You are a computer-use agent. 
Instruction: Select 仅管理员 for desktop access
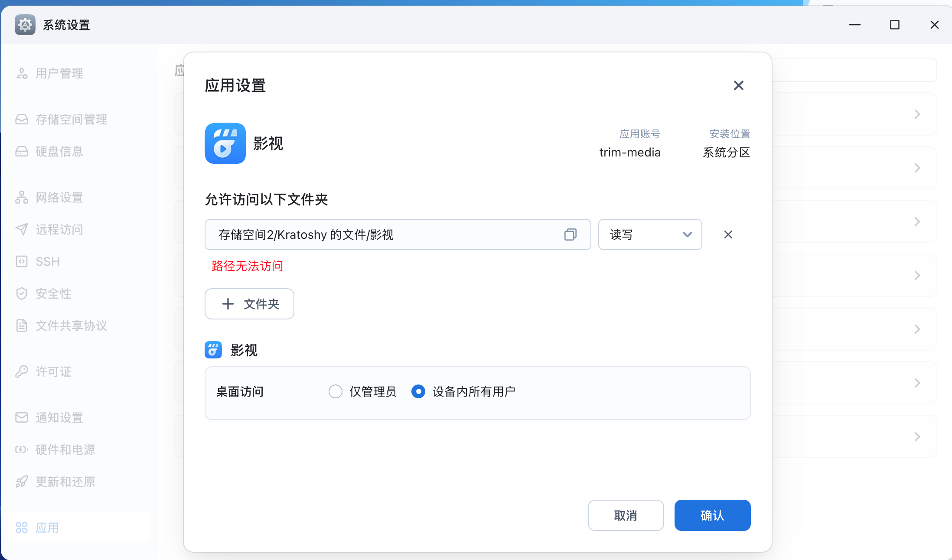[x=336, y=391]
